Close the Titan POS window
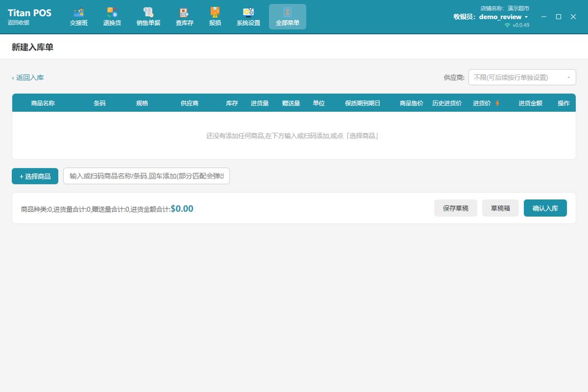 573,17
